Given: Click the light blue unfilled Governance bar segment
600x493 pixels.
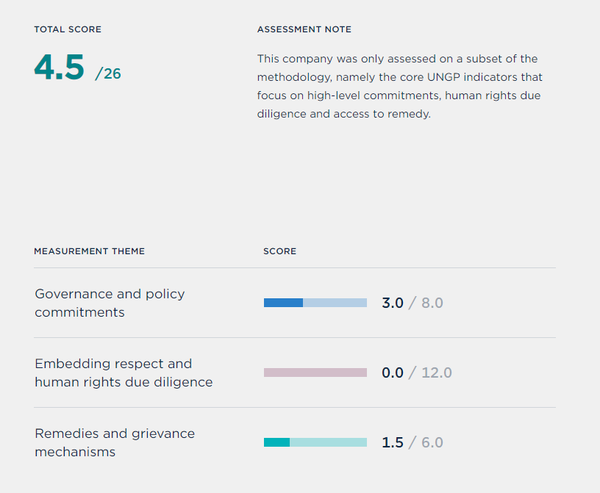Looking at the screenshot, I should point(335,302).
